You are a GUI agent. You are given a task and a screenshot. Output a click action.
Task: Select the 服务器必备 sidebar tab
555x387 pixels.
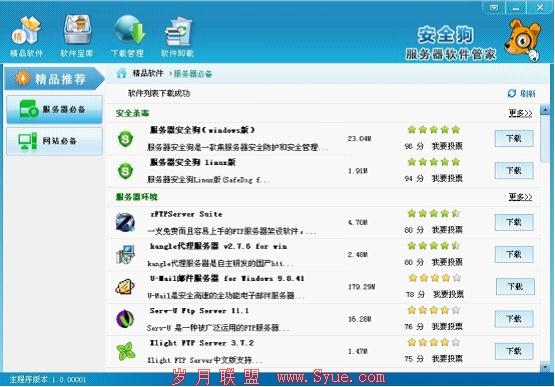pos(55,109)
